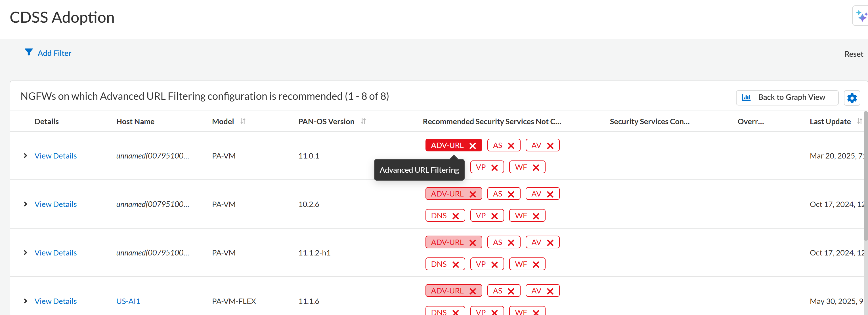Click the bar chart icon in Back to Graph View
Screen dimensions: 868x315
[x=746, y=98]
